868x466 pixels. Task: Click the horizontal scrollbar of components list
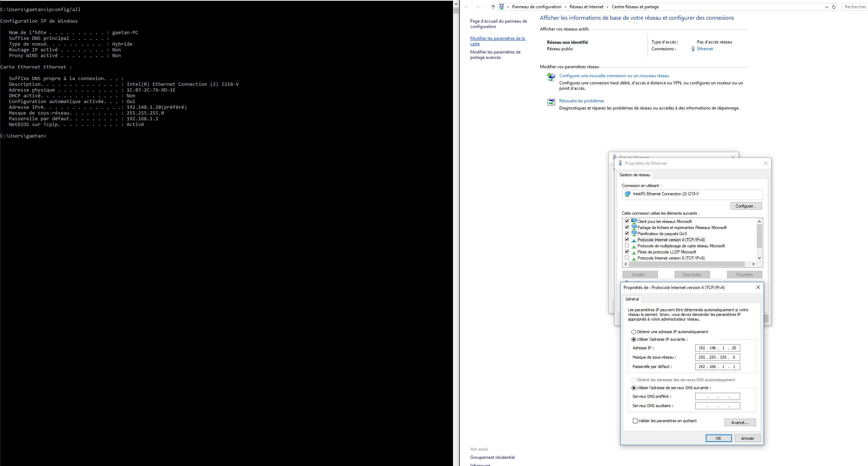687,264
